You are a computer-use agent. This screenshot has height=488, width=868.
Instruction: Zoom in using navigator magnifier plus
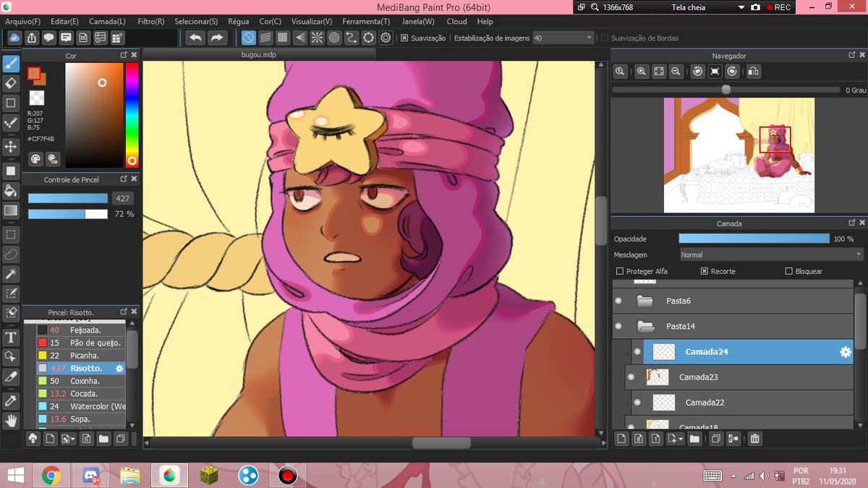[642, 71]
